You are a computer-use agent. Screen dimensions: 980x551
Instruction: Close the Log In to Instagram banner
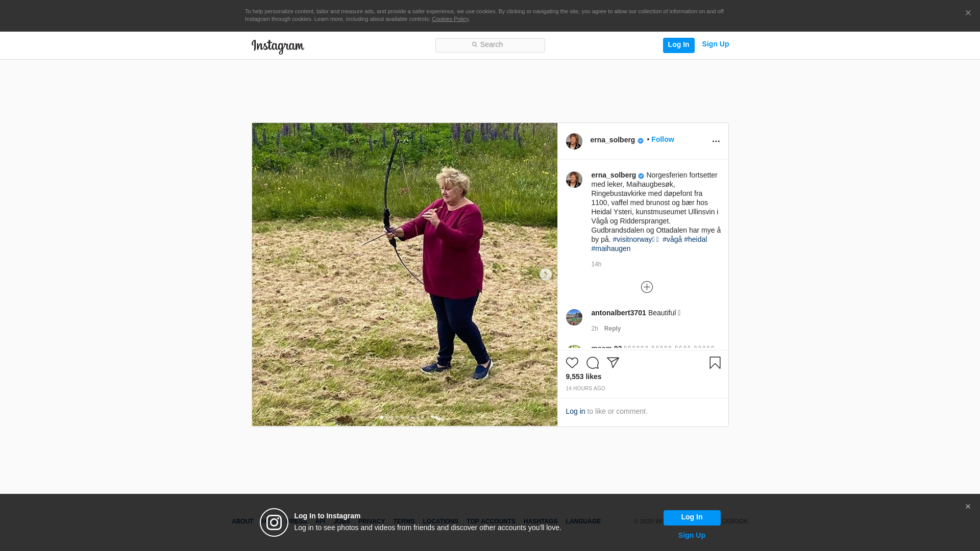[x=968, y=507]
